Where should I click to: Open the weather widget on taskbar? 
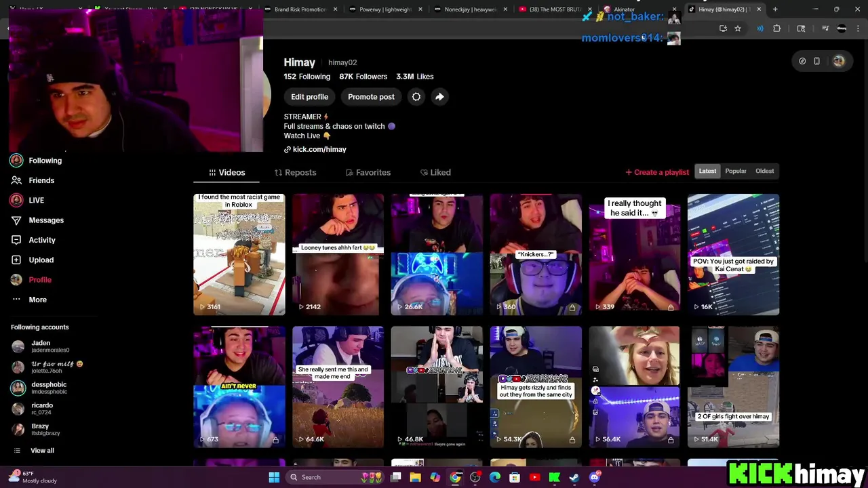pyautogui.click(x=33, y=477)
